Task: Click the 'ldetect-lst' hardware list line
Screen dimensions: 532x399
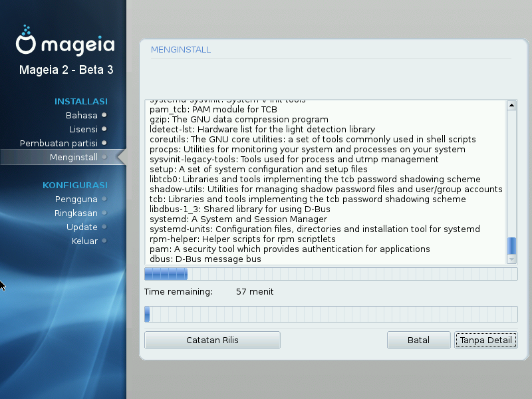Action: [x=262, y=129]
